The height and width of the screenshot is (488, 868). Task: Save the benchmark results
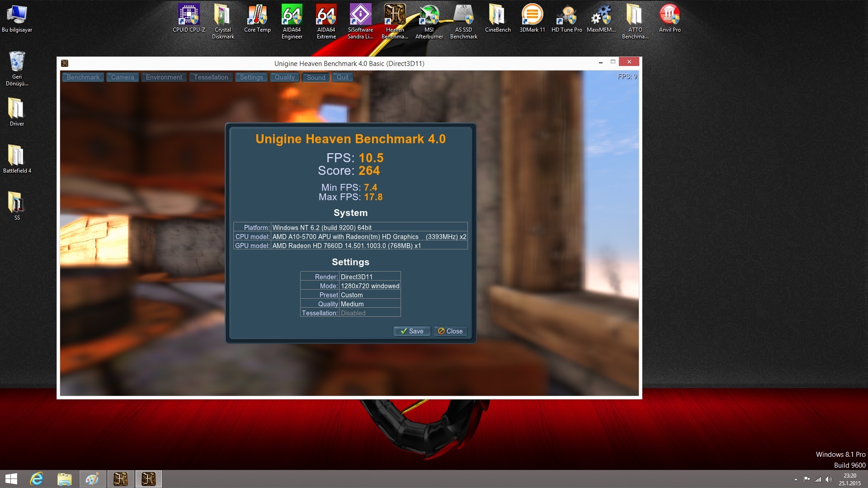412,331
